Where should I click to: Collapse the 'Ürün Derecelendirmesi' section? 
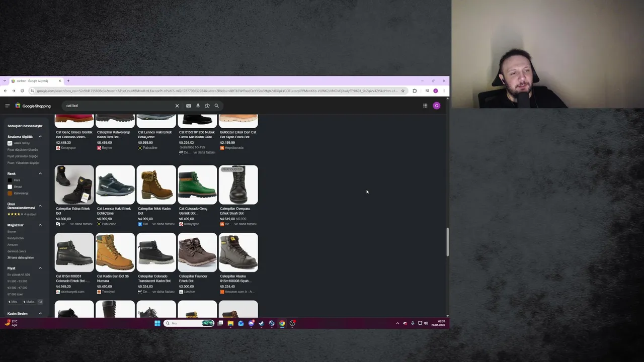pos(40,206)
